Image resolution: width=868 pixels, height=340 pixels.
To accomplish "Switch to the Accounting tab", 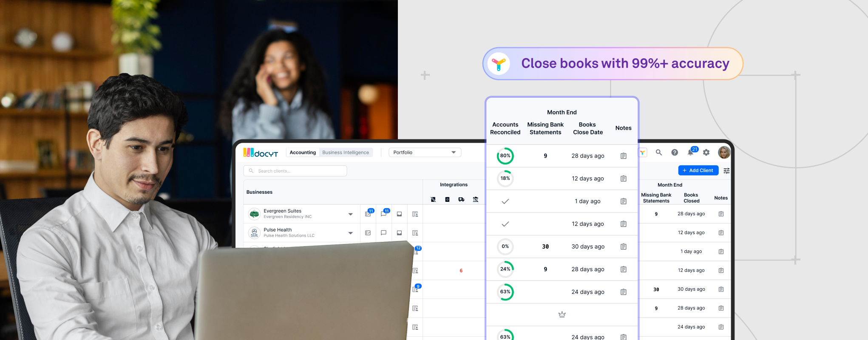I will [303, 153].
